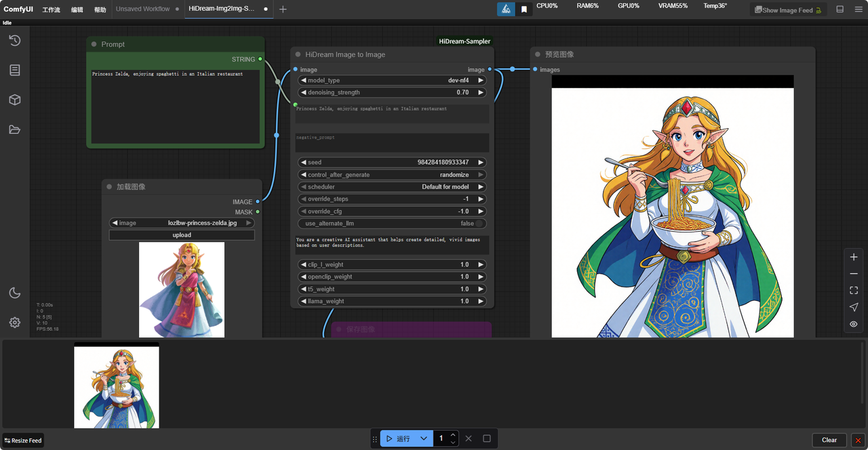Image resolution: width=868 pixels, height=450 pixels.
Task: Click the 运行 run button
Action: [399, 438]
